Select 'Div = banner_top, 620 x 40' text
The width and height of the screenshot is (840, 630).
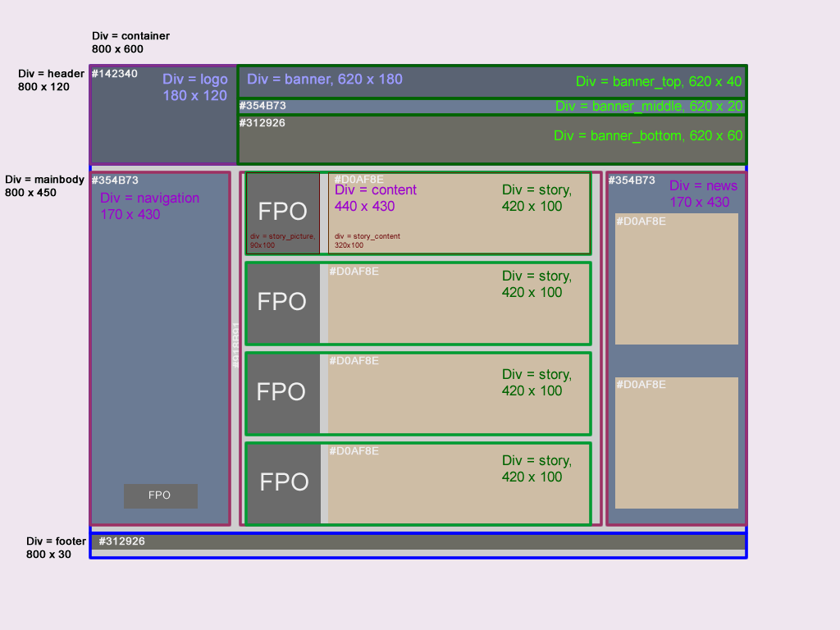coord(659,81)
